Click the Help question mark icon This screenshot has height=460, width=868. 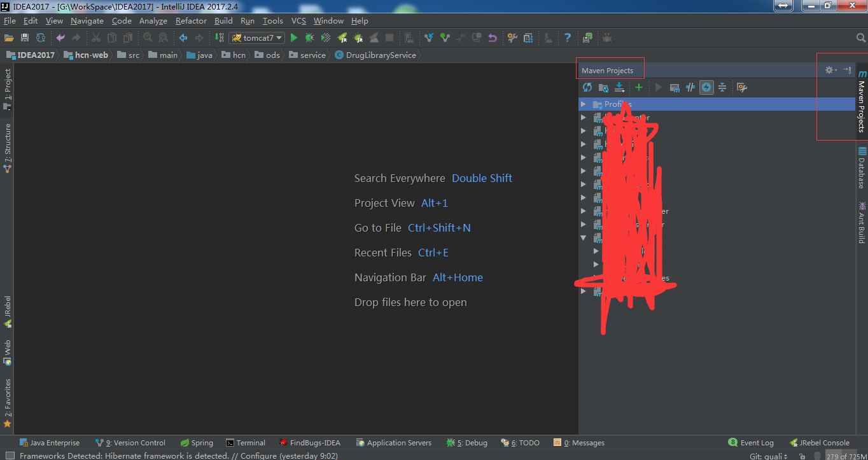[x=567, y=38]
